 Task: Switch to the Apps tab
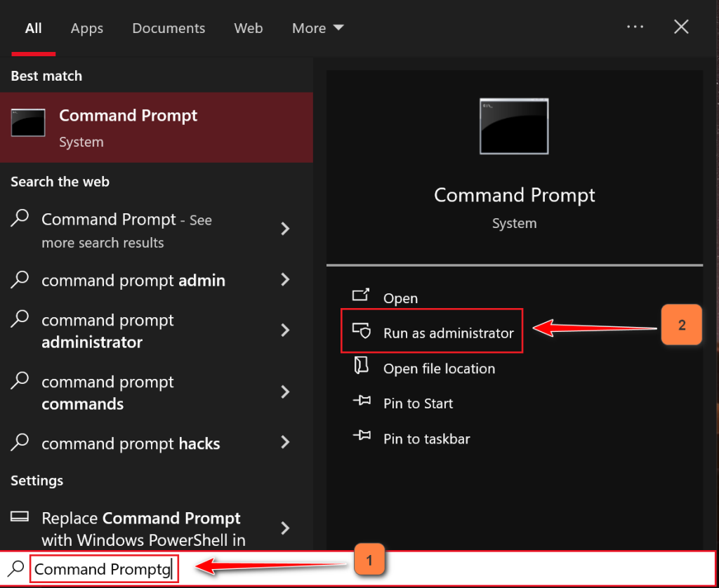tap(87, 28)
